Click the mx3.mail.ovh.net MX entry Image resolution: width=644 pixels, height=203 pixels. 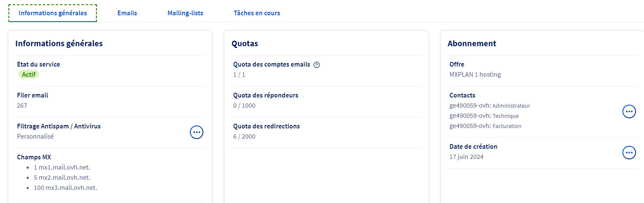[66, 188]
